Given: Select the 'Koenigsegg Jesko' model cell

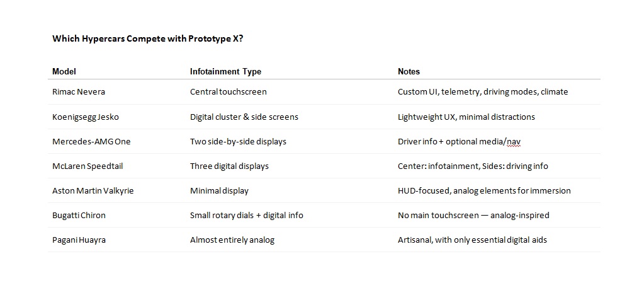Looking at the screenshot, I should tap(86, 117).
